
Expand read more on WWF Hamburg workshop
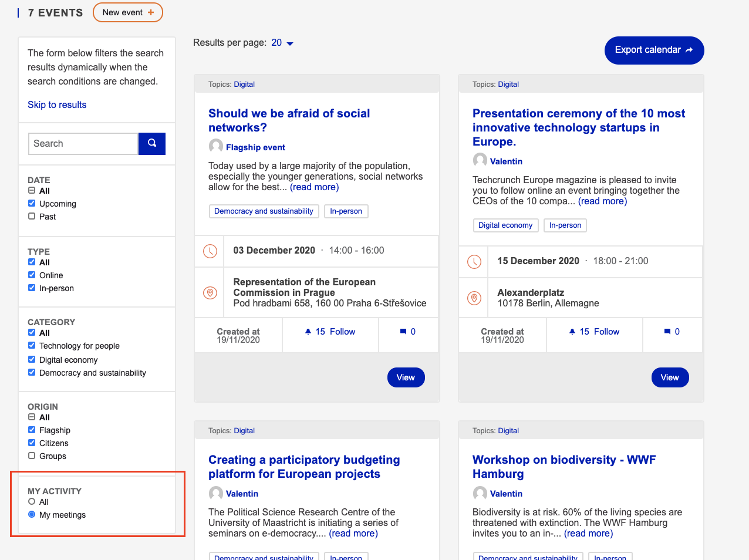click(588, 534)
